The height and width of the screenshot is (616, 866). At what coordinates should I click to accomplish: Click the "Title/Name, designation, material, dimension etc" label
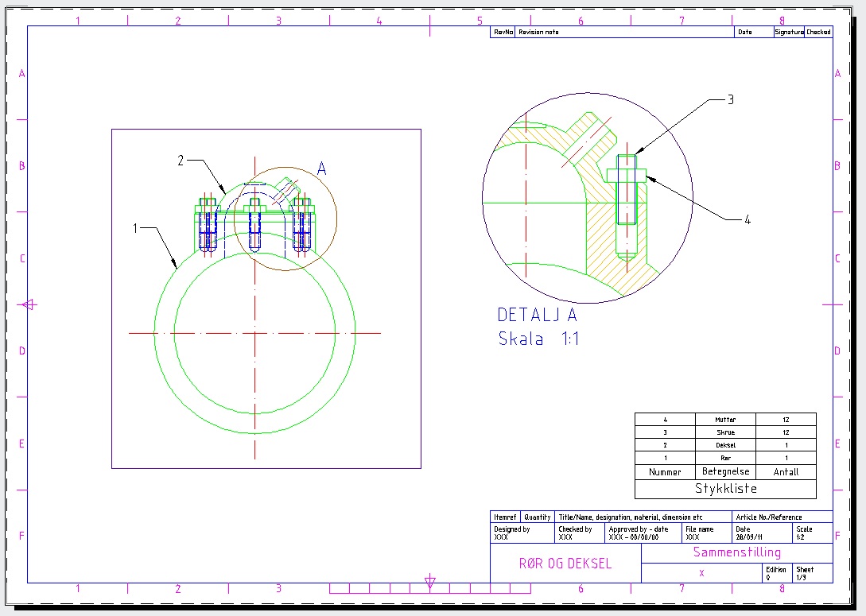630,517
